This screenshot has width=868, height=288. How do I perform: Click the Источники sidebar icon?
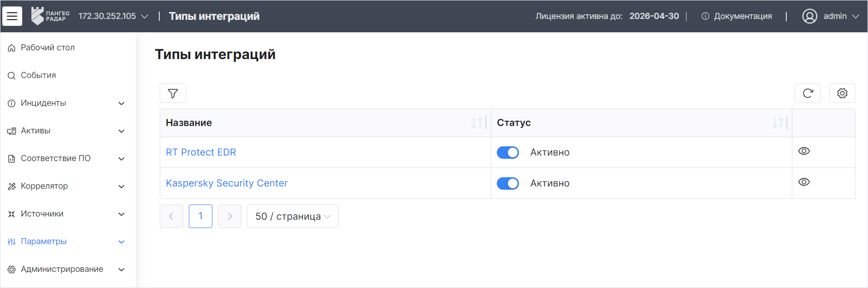pos(12,214)
